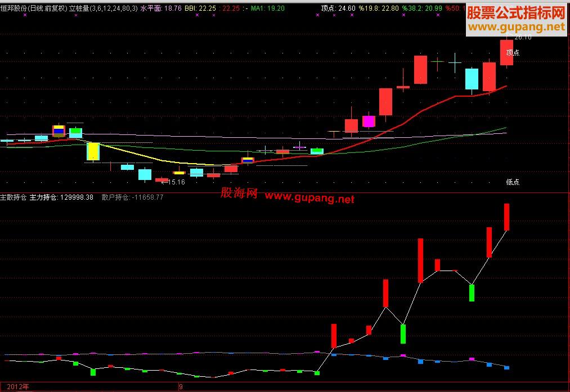
Task: Click the 2012年 label on the time axis
Action: 18,387
